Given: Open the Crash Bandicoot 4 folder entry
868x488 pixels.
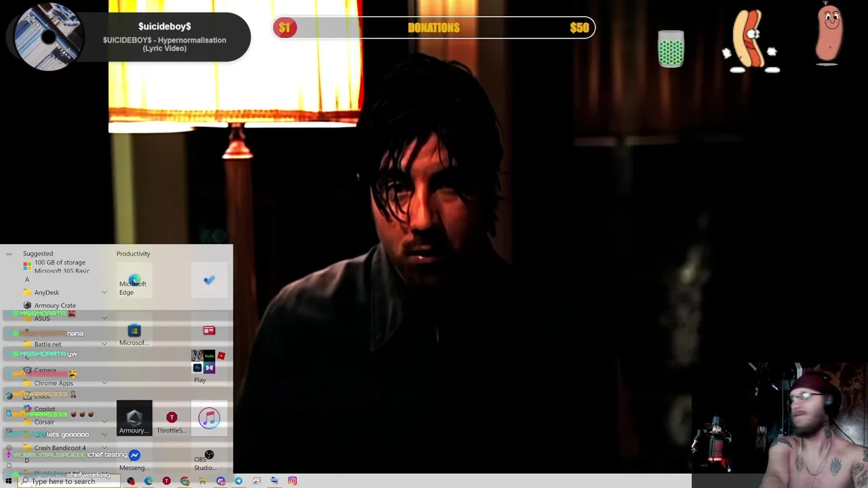Looking at the screenshot, I should [56, 448].
